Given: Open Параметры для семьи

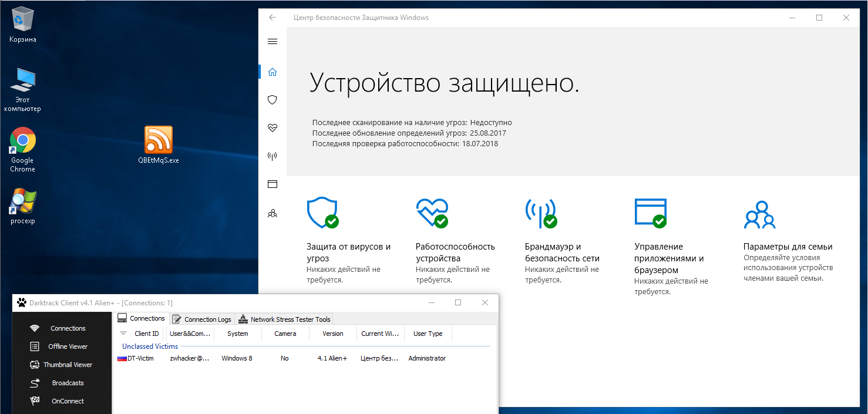Looking at the screenshot, I should pyautogui.click(x=788, y=247).
